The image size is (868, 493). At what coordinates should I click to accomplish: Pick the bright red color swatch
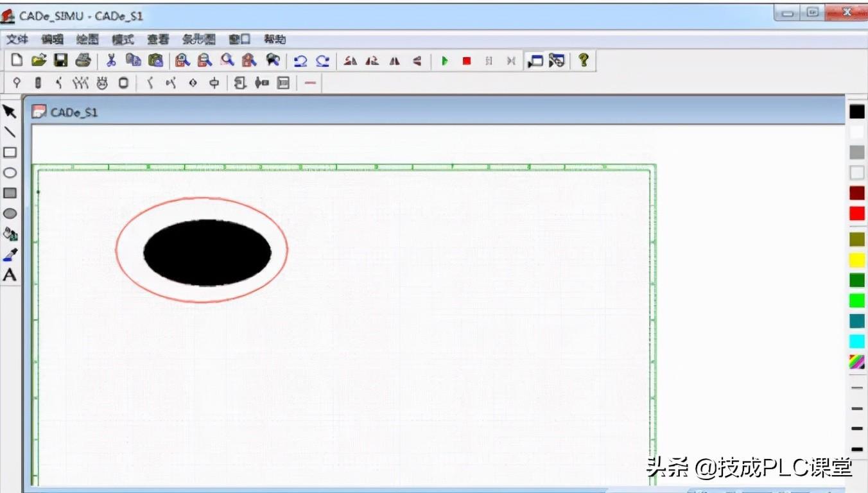click(857, 213)
